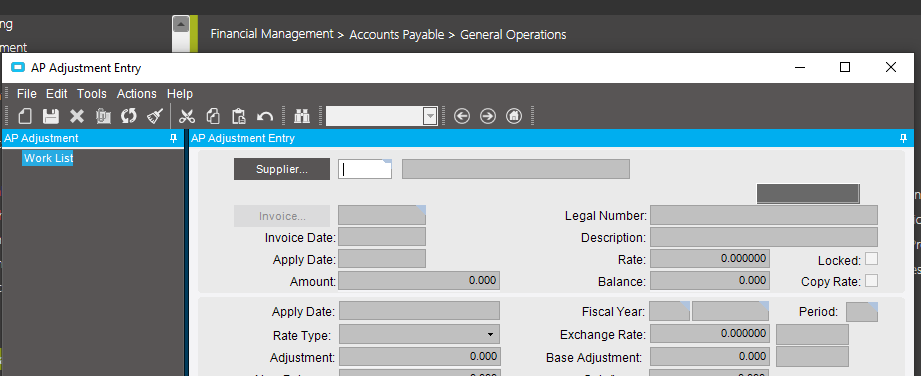Click the Supplier... button
The height and width of the screenshot is (376, 921).
point(282,169)
